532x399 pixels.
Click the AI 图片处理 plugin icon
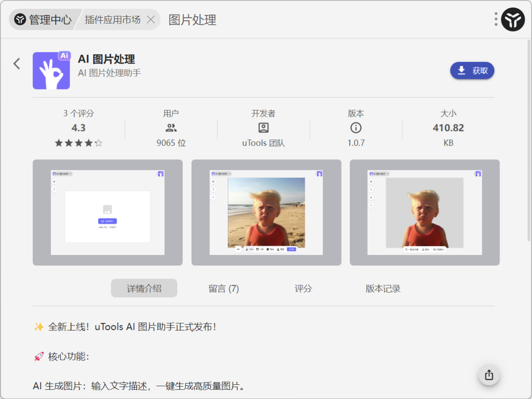(51, 71)
